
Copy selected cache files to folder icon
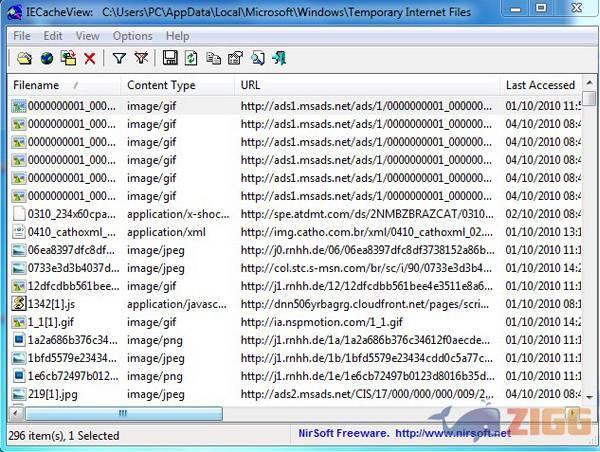[69, 59]
